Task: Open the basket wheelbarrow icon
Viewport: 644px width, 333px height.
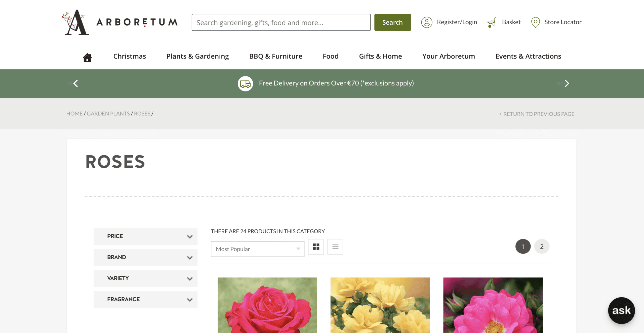Action: click(491, 22)
